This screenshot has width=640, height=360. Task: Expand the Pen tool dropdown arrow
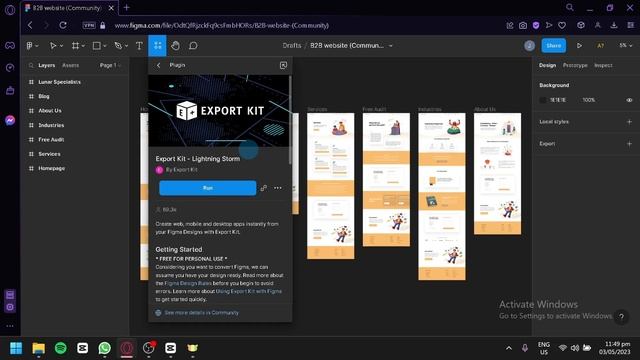(x=126, y=46)
